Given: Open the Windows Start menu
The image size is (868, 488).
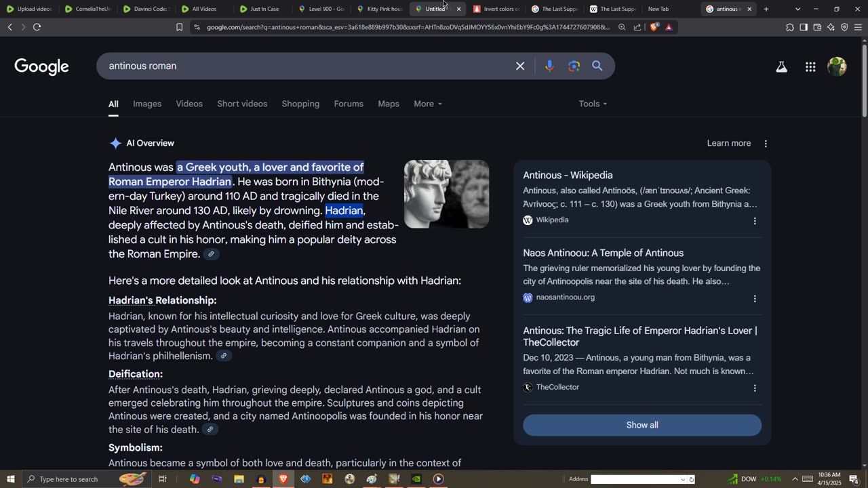Looking at the screenshot, I should (10, 479).
